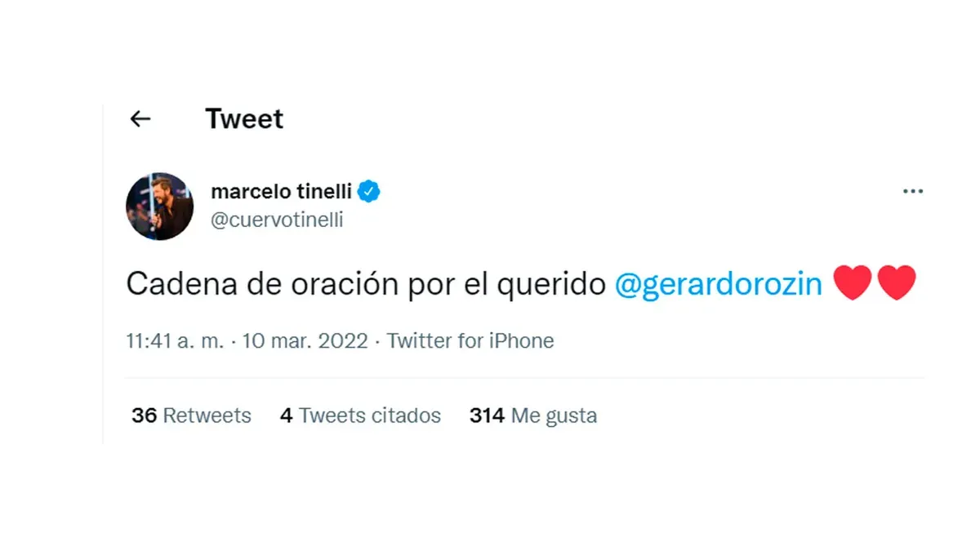Click the blue verified badge icon
The width and height of the screenshot is (980, 551).
click(x=370, y=192)
